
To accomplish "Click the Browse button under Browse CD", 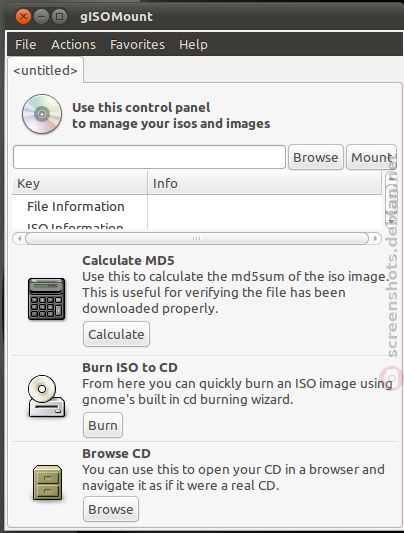I will [111, 509].
